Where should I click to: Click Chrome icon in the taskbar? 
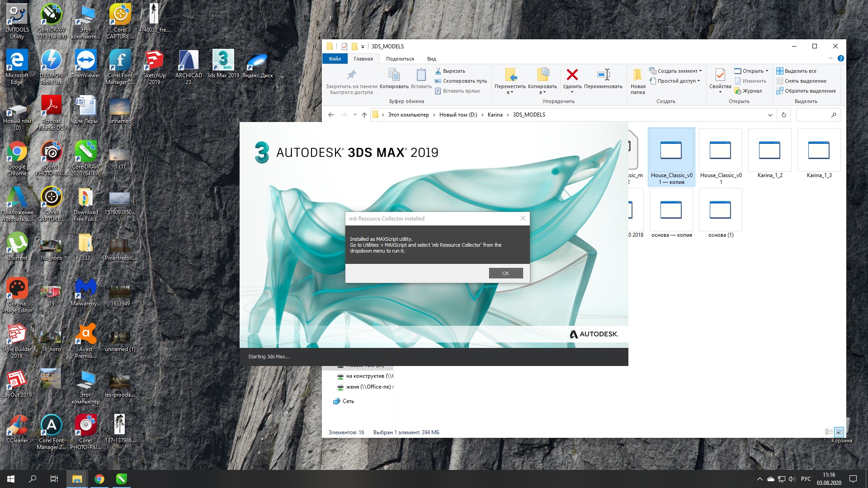click(x=99, y=479)
